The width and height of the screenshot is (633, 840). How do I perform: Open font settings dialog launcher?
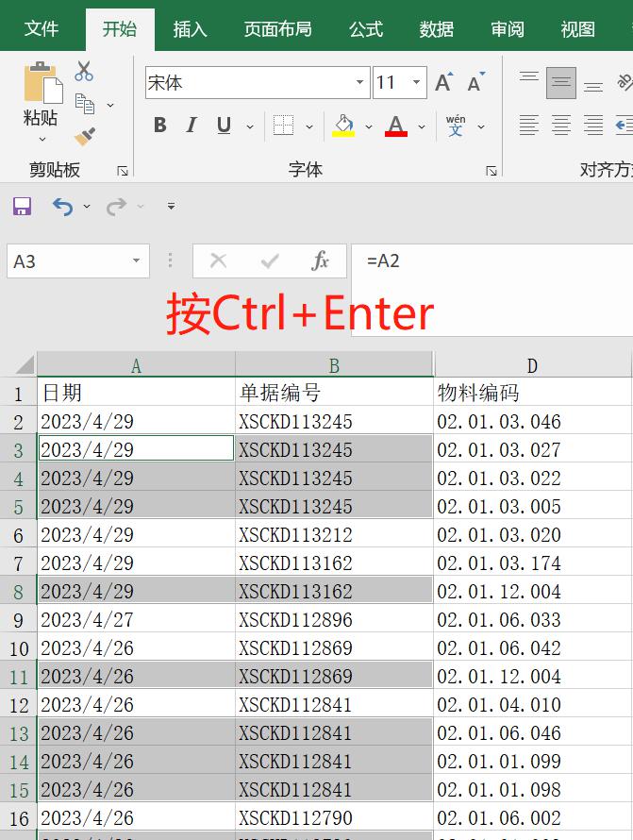(491, 171)
